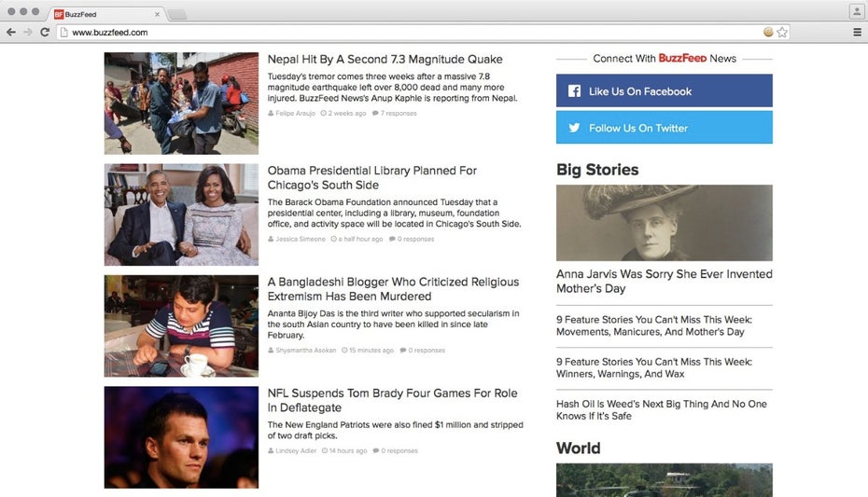The height and width of the screenshot is (497, 868).
Task: Open the Hash Oil Weed's Next Big Thing story
Action: (x=662, y=409)
